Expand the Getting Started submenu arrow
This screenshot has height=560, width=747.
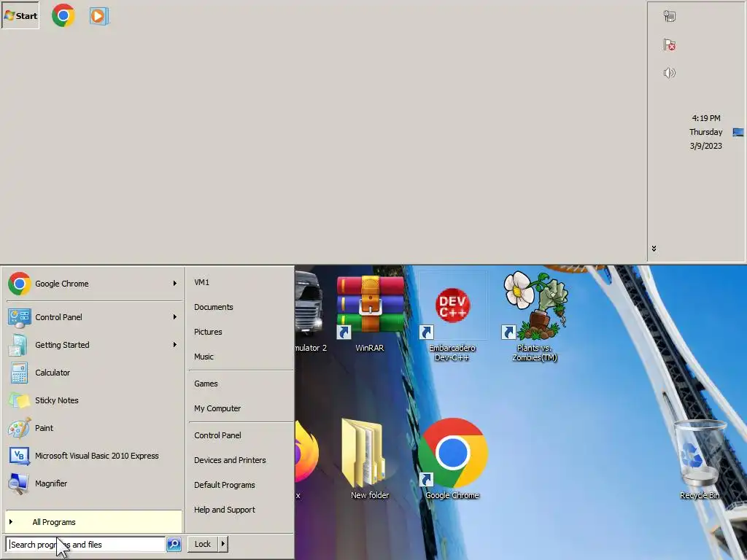175,345
